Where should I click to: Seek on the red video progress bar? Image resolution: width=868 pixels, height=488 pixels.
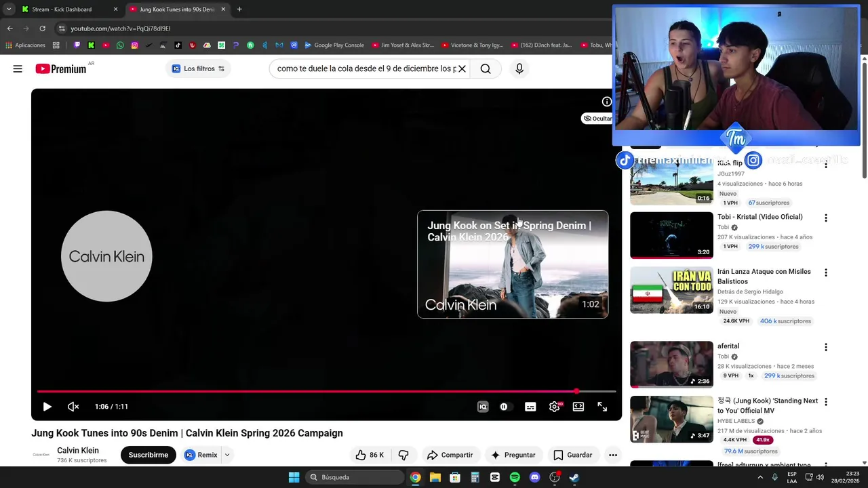pyautogui.click(x=326, y=392)
